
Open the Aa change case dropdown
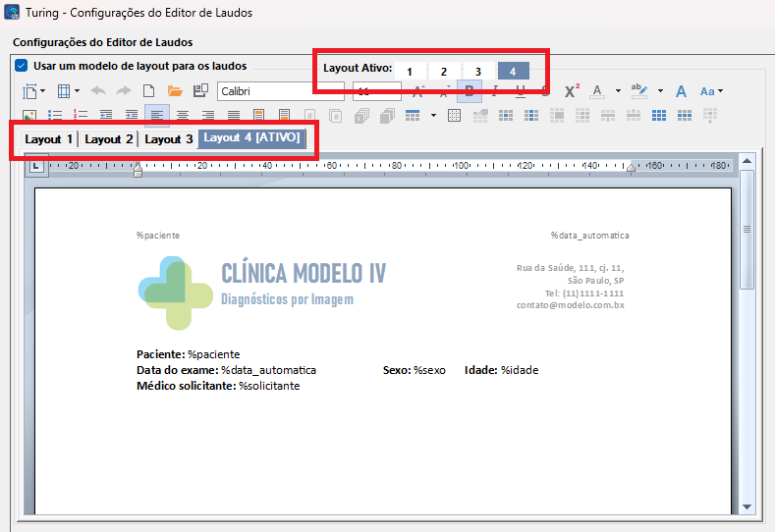[x=711, y=91]
